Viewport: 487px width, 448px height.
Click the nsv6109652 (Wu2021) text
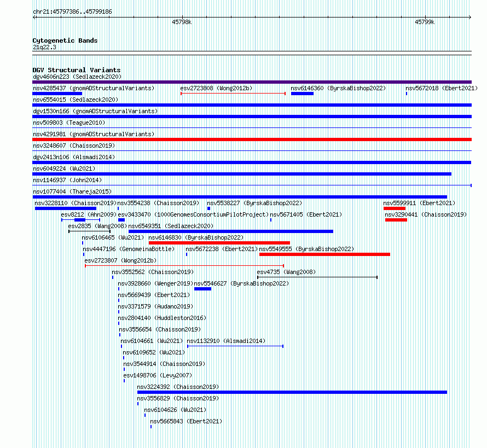click(x=154, y=352)
